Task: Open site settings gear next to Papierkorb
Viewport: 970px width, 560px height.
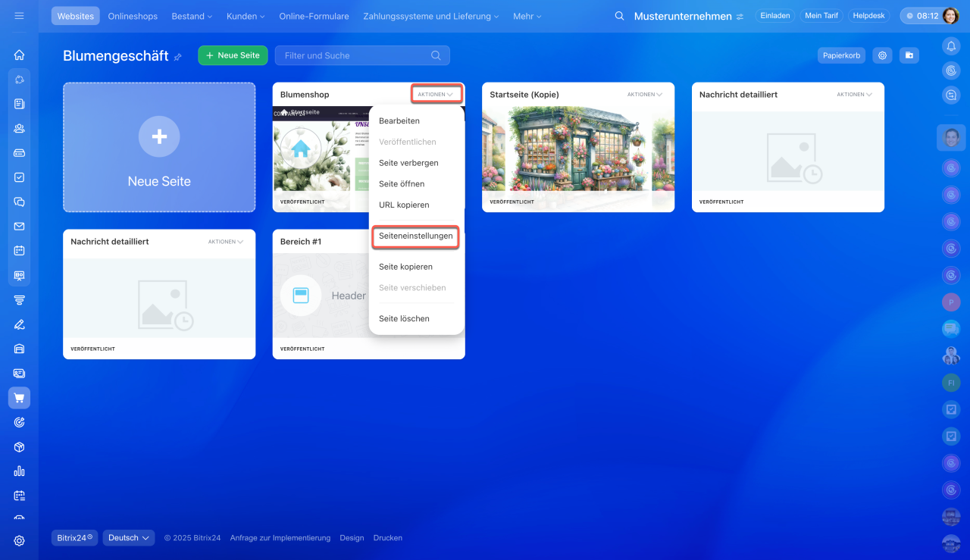Action: 881,55
